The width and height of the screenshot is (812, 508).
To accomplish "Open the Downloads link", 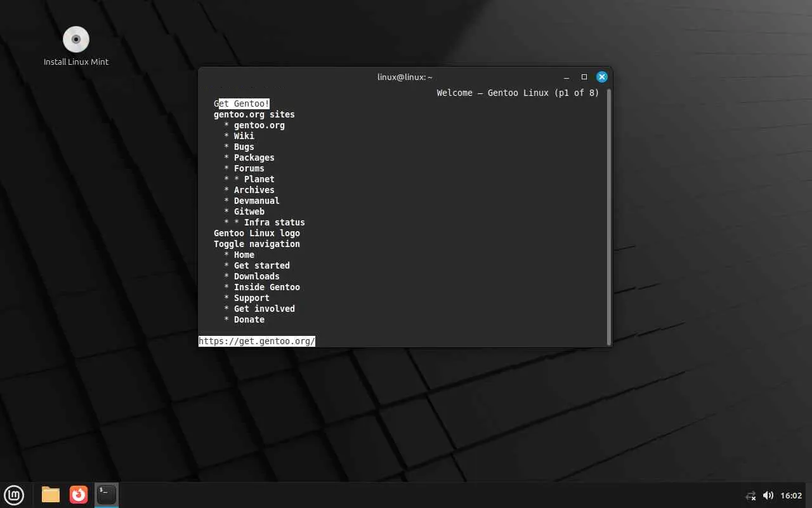I will [257, 276].
